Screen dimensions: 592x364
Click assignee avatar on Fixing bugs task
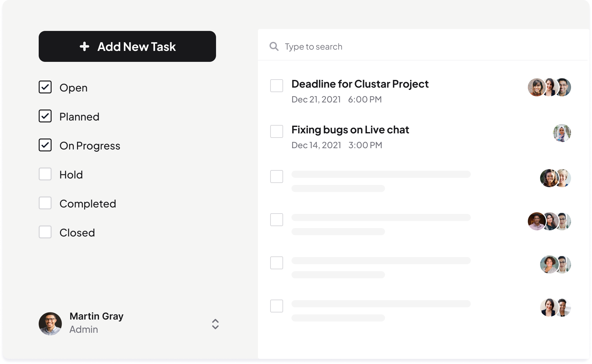(x=562, y=133)
